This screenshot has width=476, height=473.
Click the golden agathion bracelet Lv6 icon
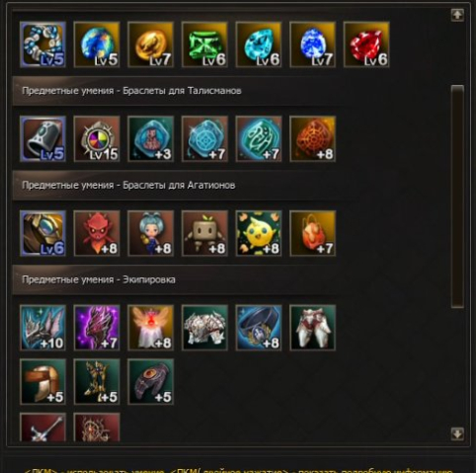point(42,233)
